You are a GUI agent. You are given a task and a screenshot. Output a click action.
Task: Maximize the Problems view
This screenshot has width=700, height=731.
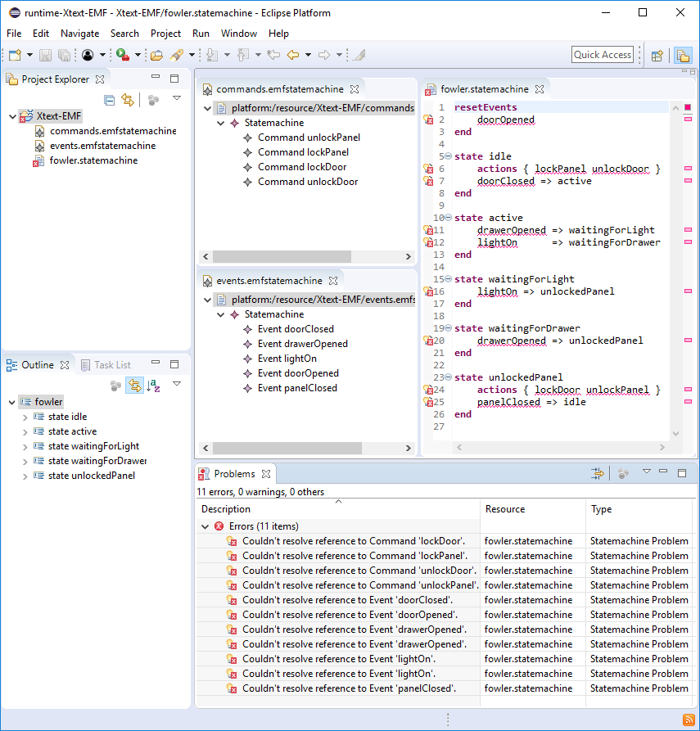(682, 472)
